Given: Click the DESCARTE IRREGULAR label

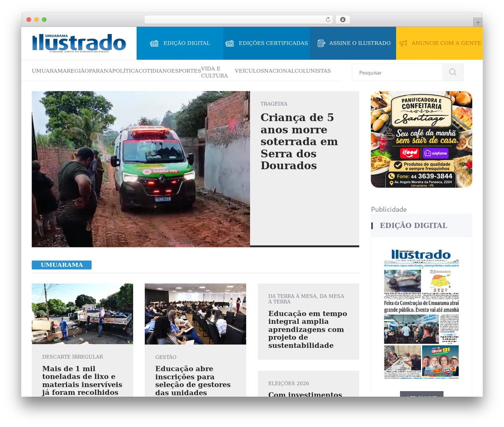Looking at the screenshot, I should pyautogui.click(x=72, y=357).
